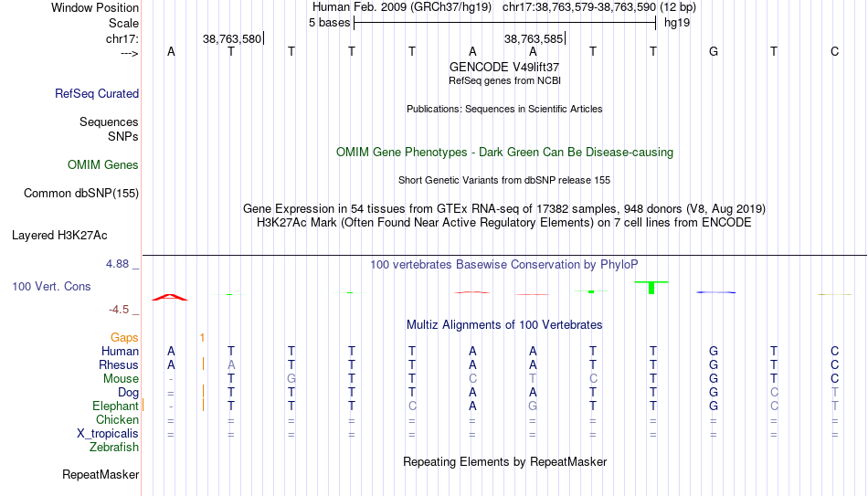Select the 'Dog' species label
The height and width of the screenshot is (496, 868).
129,393
